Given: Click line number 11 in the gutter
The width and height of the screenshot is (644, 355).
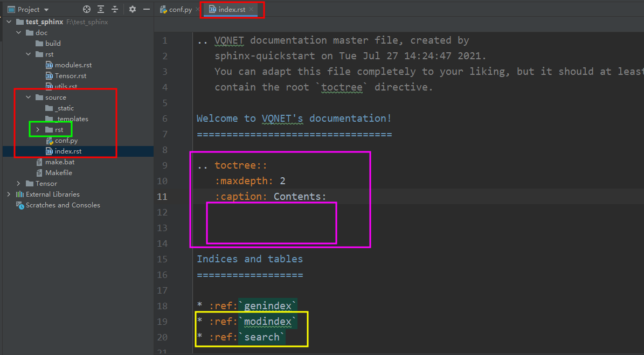Looking at the screenshot, I should tap(162, 196).
